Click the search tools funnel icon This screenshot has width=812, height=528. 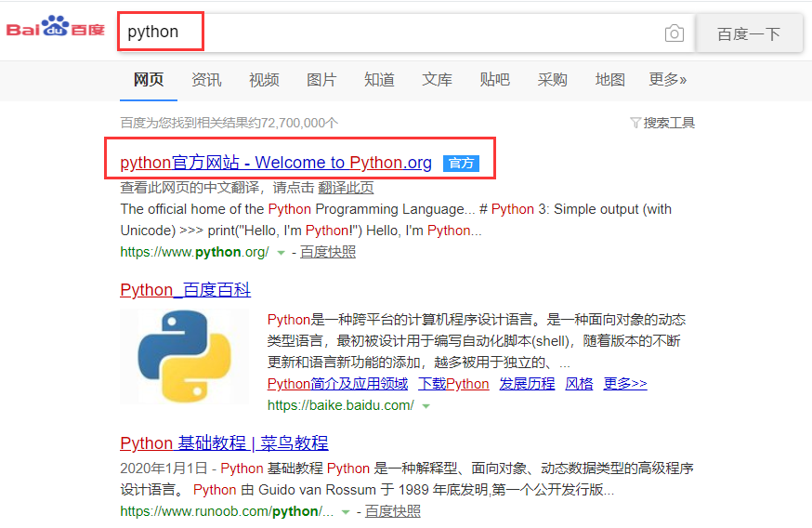(x=635, y=123)
